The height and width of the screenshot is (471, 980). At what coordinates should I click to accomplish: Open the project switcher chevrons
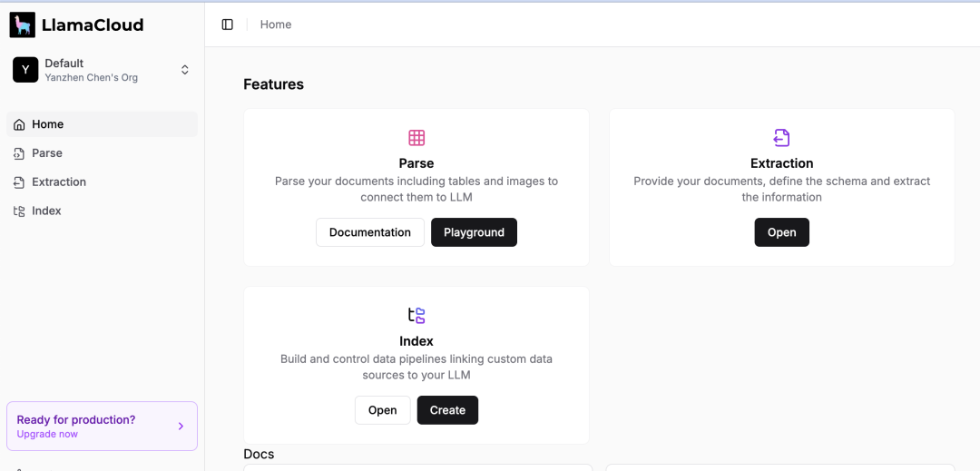185,69
